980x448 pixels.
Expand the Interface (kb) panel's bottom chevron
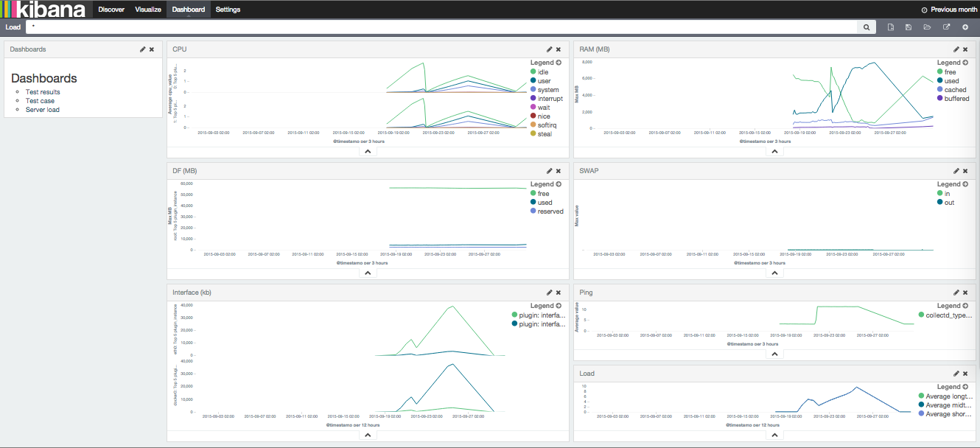click(x=367, y=435)
